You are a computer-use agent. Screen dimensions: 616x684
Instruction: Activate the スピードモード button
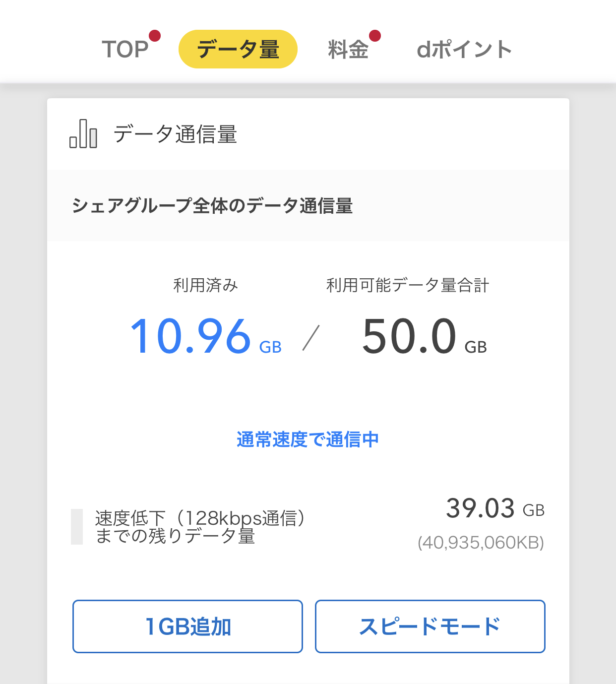(x=430, y=626)
